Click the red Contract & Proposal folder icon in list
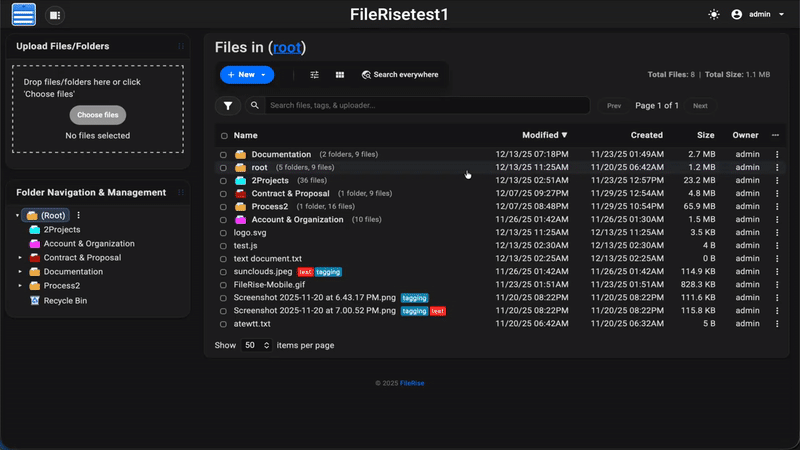 [240, 193]
